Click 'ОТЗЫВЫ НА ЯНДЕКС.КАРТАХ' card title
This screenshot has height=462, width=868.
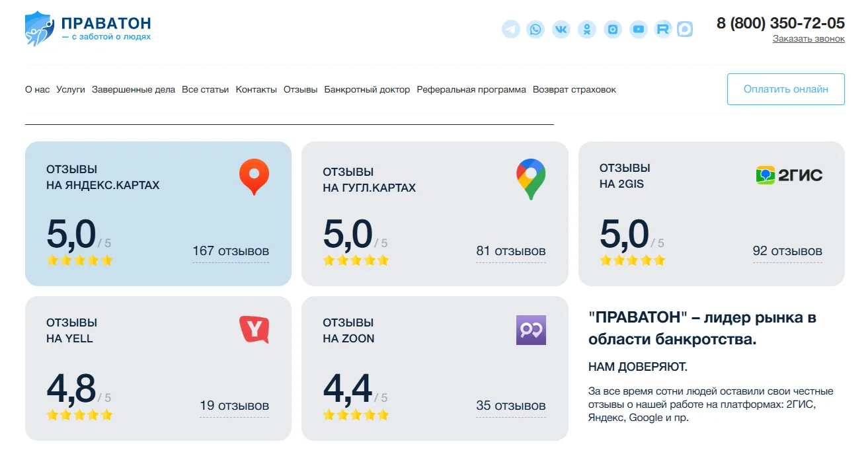click(103, 177)
